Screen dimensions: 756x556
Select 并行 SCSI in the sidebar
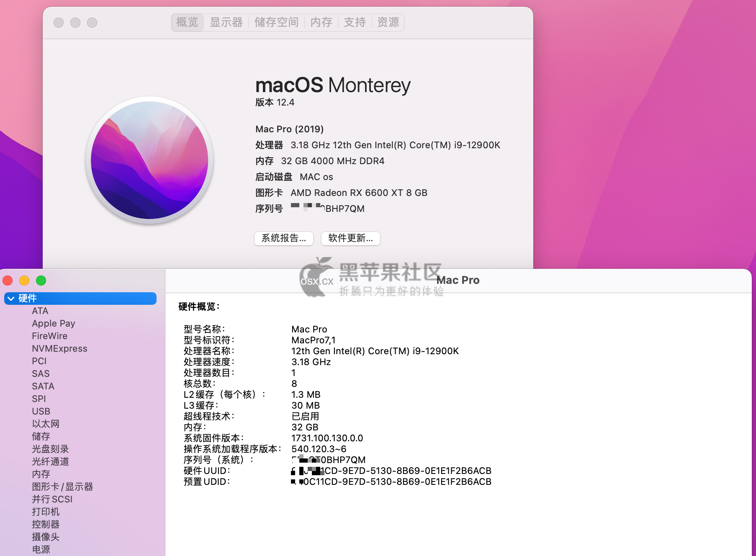(52, 499)
